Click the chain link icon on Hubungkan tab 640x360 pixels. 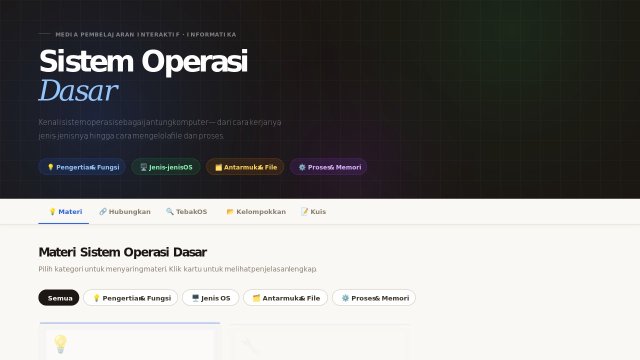pos(103,211)
